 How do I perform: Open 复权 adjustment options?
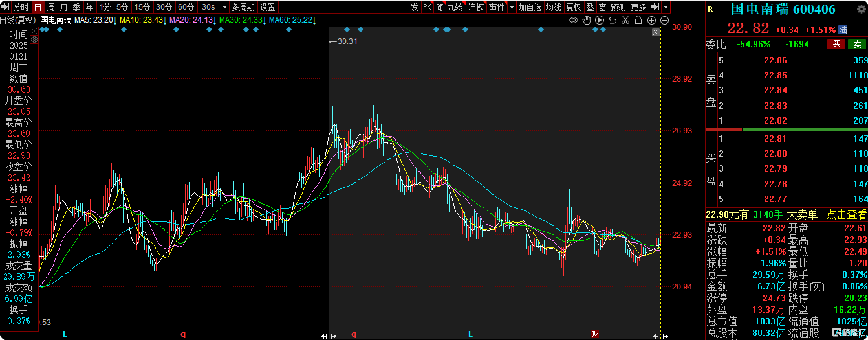(x=573, y=7)
